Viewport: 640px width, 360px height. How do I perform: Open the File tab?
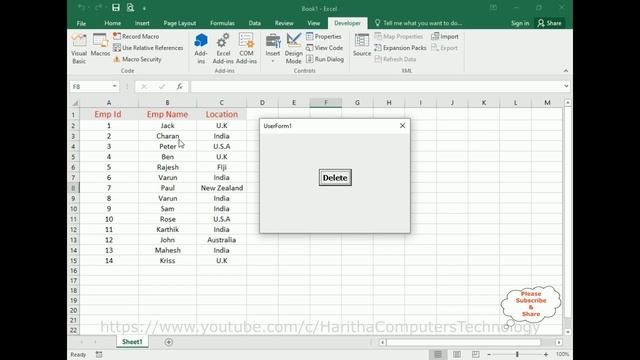tap(81, 23)
